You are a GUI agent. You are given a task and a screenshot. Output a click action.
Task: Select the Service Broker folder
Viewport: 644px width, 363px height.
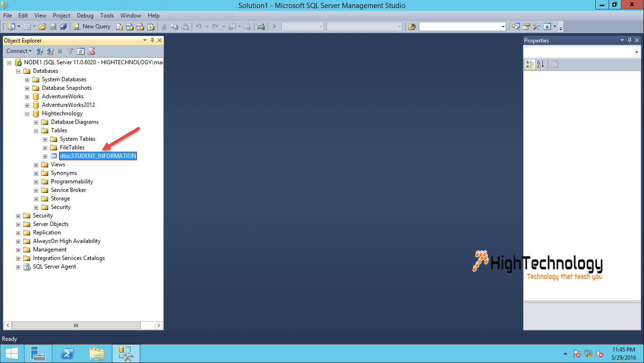click(x=68, y=190)
